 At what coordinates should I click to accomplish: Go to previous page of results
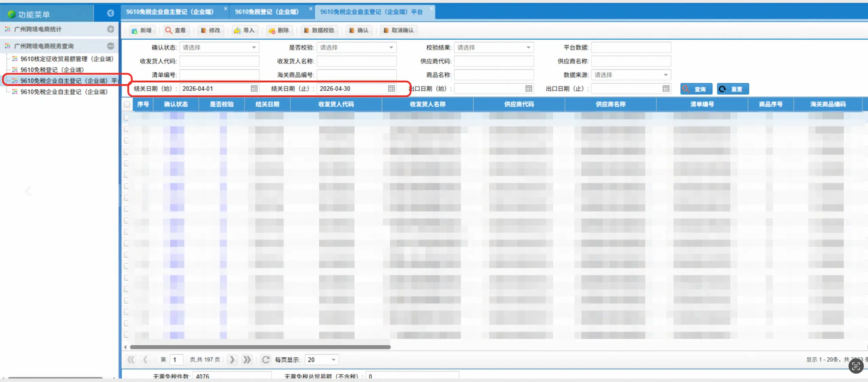coord(145,360)
